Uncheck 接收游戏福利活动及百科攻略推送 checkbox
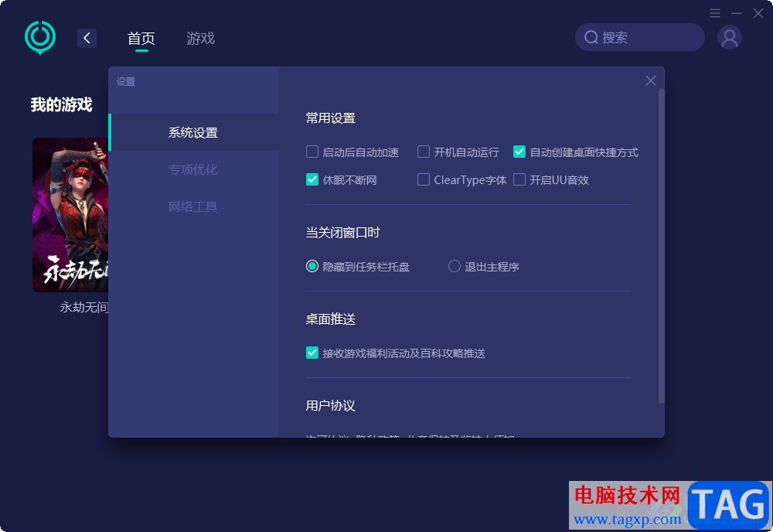 point(312,353)
